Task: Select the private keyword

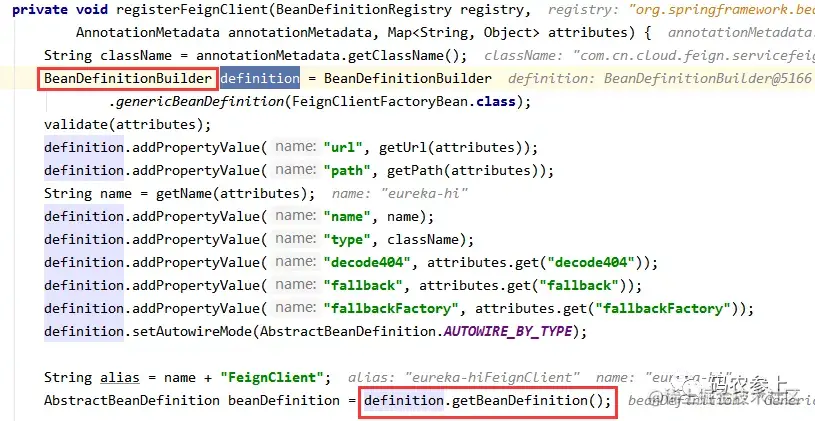Action: 40,10
